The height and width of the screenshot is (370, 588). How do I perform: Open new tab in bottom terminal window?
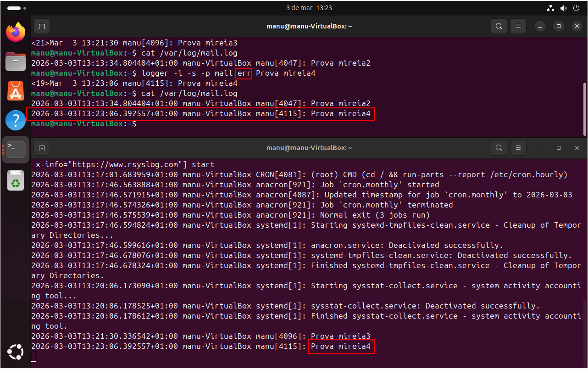pos(42,148)
